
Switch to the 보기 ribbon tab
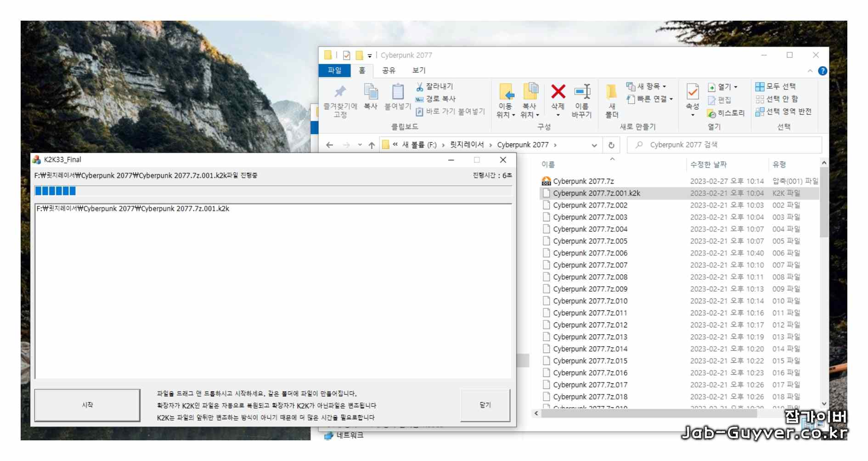[x=419, y=70]
